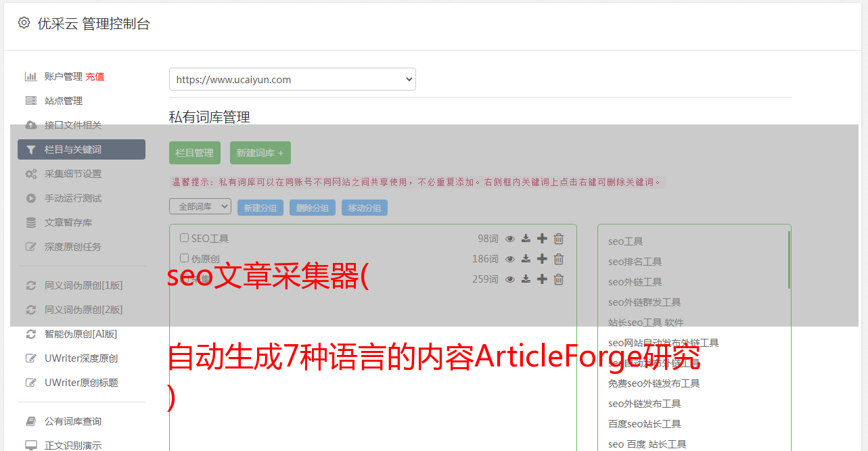Click the refresh icon for 同义词伪原创[1版]
The image size is (868, 451).
pos(30,285)
